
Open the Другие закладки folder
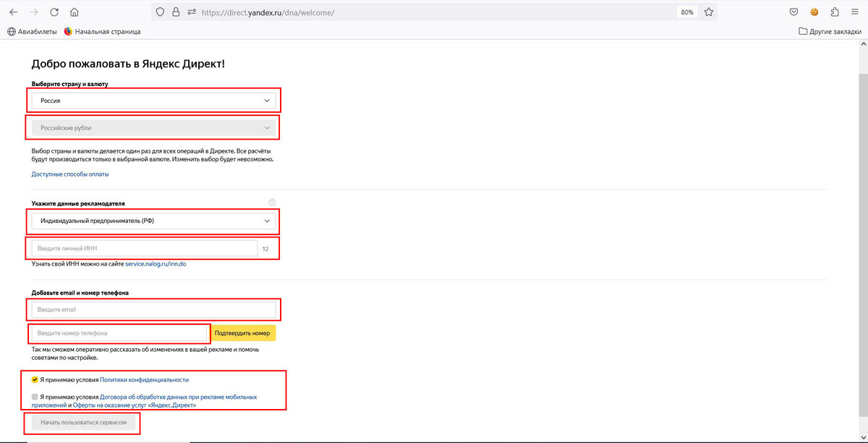coord(830,32)
